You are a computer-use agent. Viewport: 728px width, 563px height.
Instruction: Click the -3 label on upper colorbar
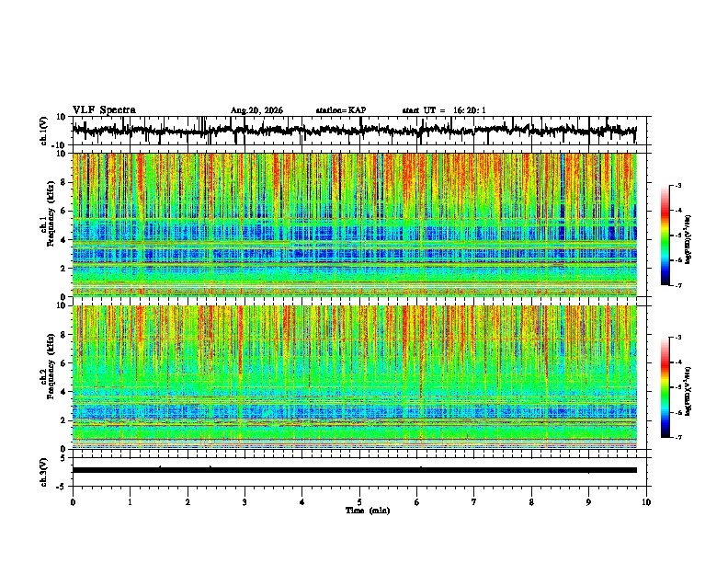point(677,186)
